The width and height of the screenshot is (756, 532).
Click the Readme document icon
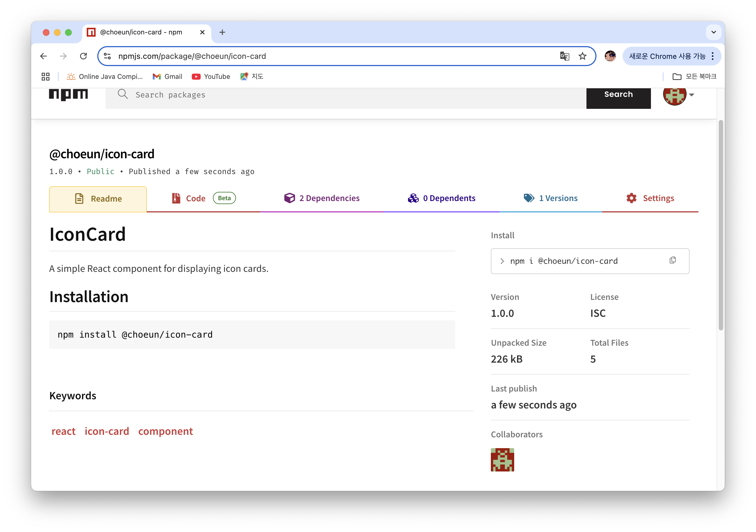(79, 199)
